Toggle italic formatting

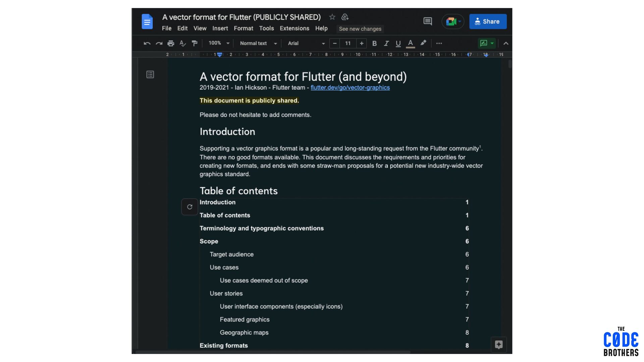386,43
